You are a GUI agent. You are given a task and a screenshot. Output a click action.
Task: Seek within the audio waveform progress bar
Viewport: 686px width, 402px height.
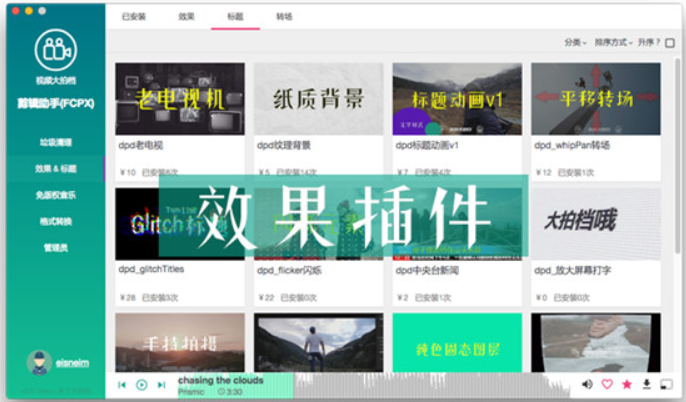click(420, 384)
